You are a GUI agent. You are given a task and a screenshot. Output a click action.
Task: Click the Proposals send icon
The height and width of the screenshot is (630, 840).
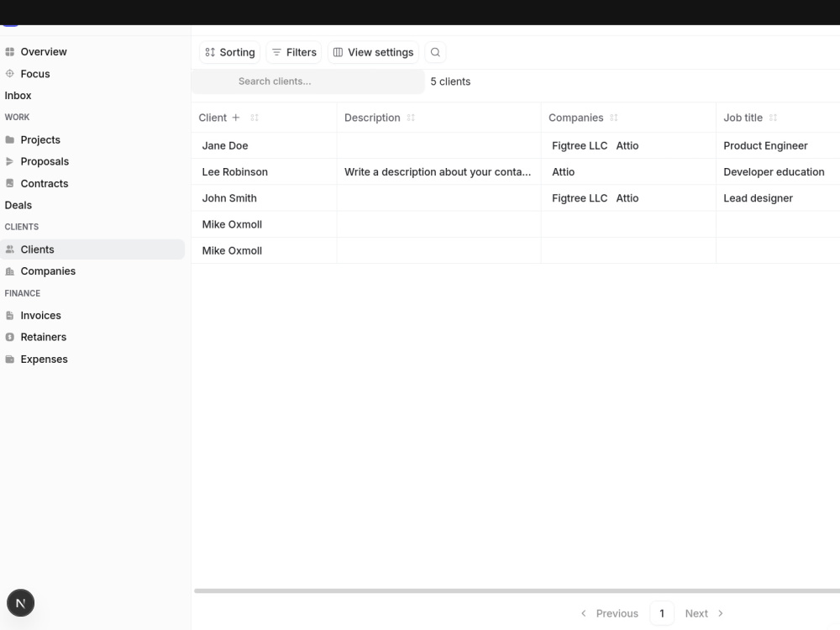(x=9, y=162)
